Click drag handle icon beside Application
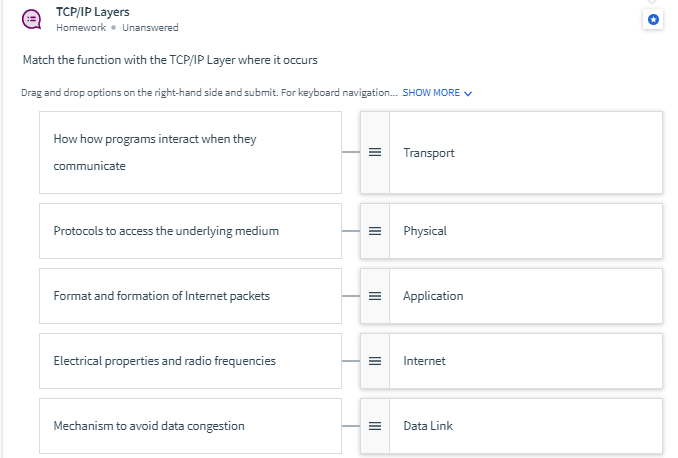Viewport: 678px width, 458px height. (x=375, y=296)
